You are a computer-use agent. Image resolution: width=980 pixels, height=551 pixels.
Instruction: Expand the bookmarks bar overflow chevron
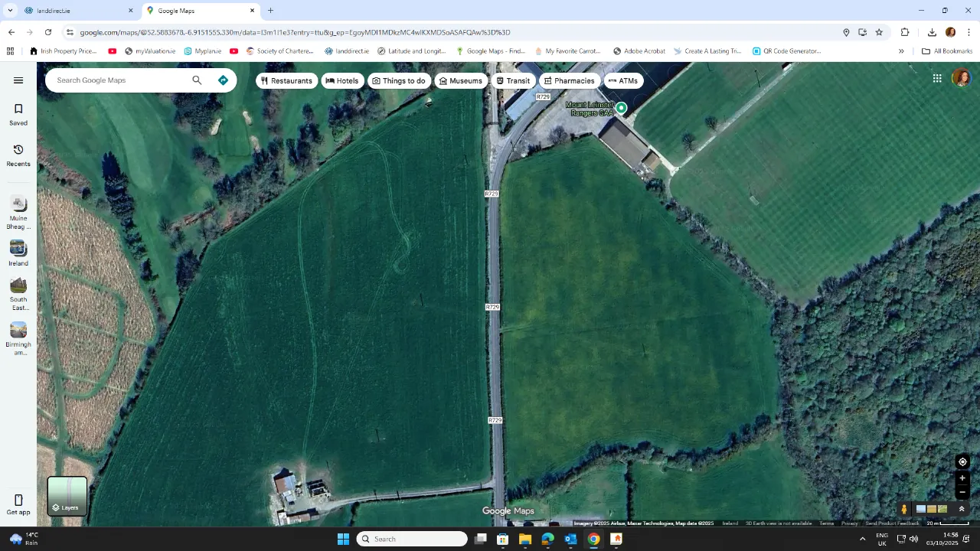coord(902,51)
